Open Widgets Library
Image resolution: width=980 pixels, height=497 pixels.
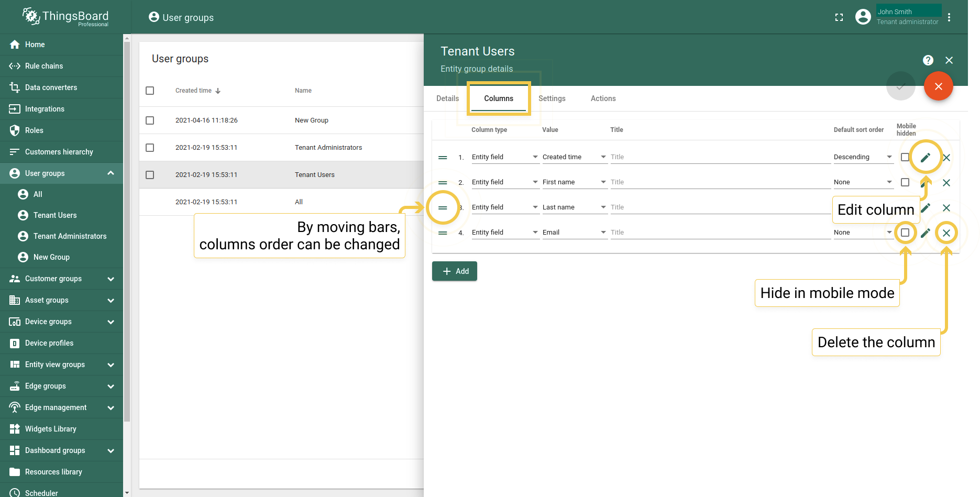click(x=61, y=429)
